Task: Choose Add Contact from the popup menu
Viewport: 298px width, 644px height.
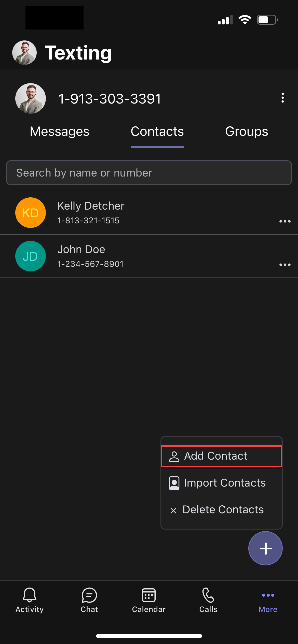Action: [222, 456]
